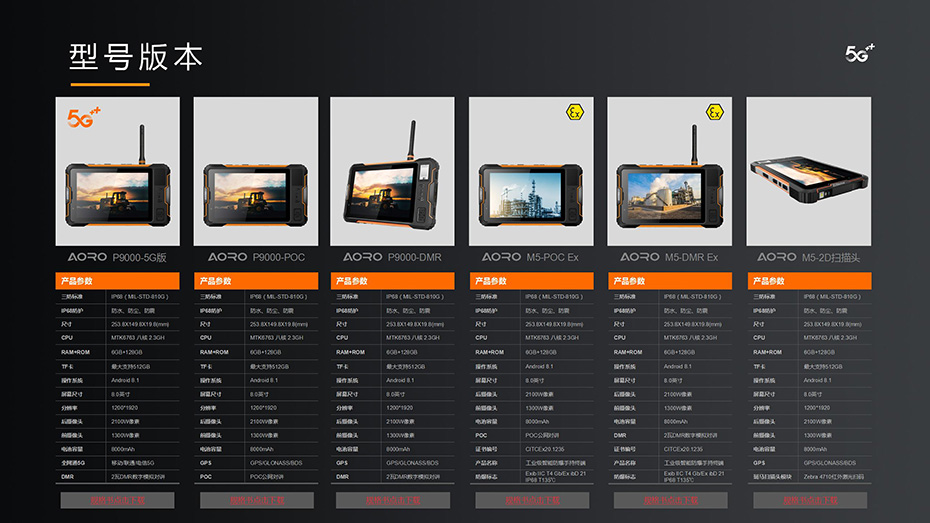Click GPS/GLONASS/BDS value in P9000-DMR table
Image resolution: width=930 pixels, height=523 pixels.
click(412, 463)
